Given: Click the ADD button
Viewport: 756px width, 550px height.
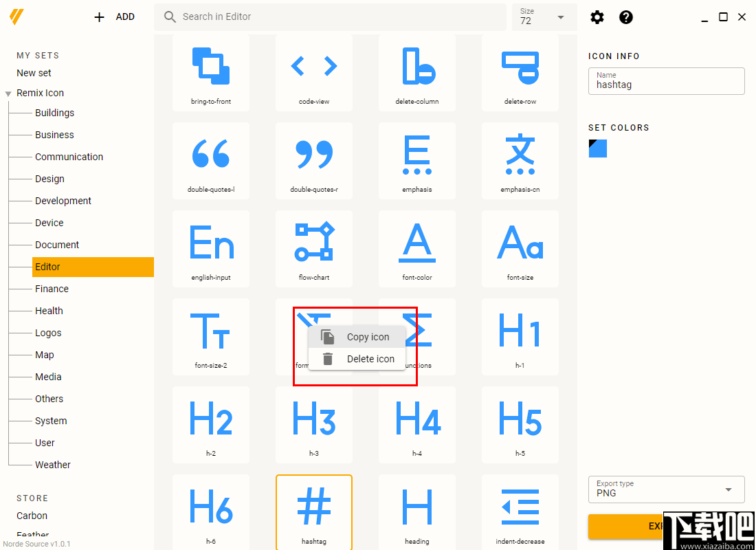Looking at the screenshot, I should point(114,16).
